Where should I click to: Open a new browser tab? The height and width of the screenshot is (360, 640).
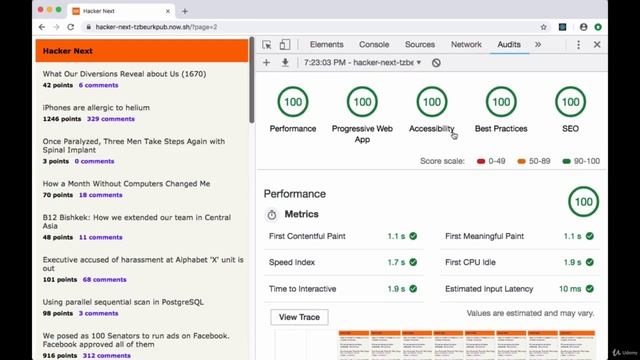[185, 11]
